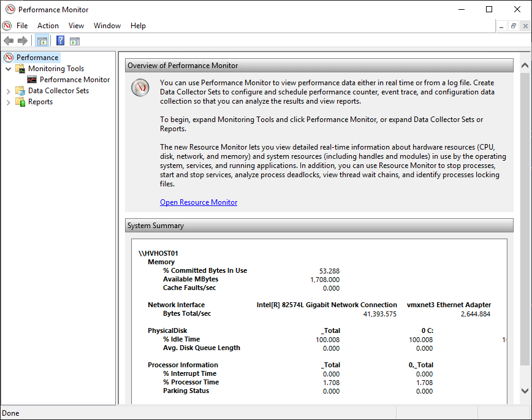Click the Performance root node icon

click(9, 58)
